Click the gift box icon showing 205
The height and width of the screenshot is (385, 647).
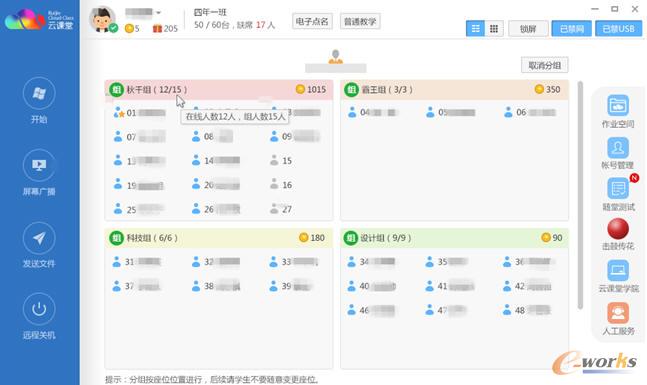(x=157, y=28)
